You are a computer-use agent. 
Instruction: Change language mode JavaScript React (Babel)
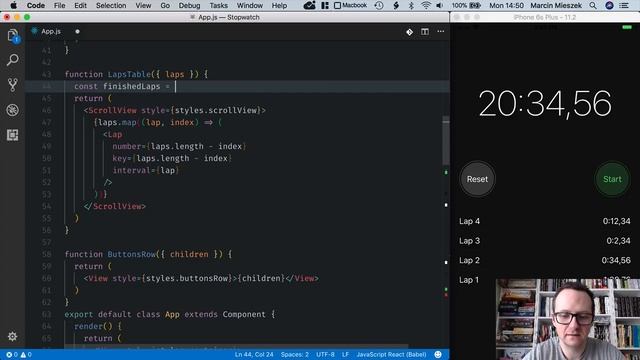(x=391, y=355)
